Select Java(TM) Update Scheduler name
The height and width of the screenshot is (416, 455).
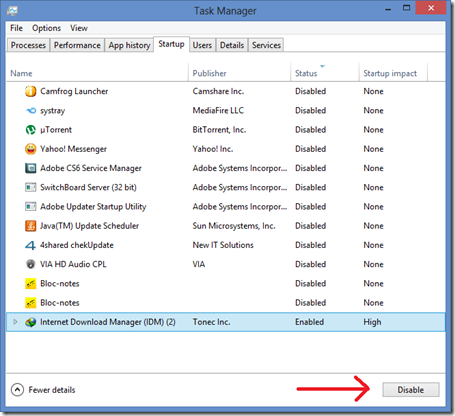point(89,226)
